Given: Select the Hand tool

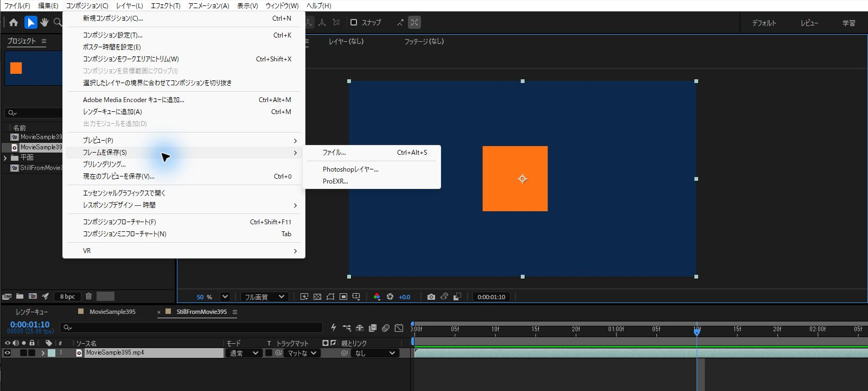Looking at the screenshot, I should coord(44,22).
